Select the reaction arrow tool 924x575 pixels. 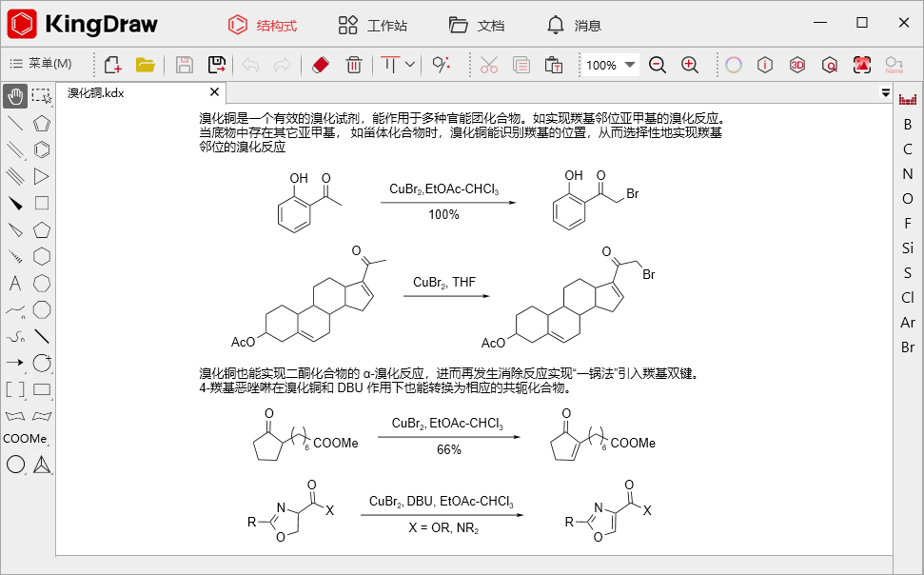(x=13, y=363)
